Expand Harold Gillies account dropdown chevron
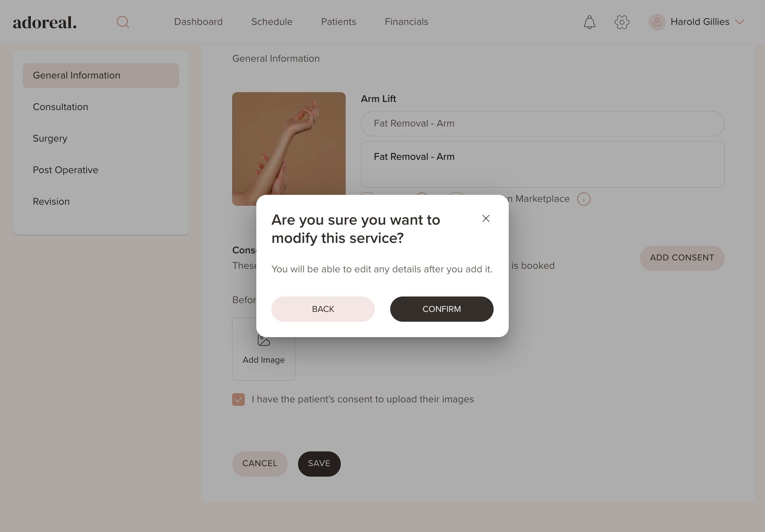The width and height of the screenshot is (765, 532). click(x=739, y=22)
